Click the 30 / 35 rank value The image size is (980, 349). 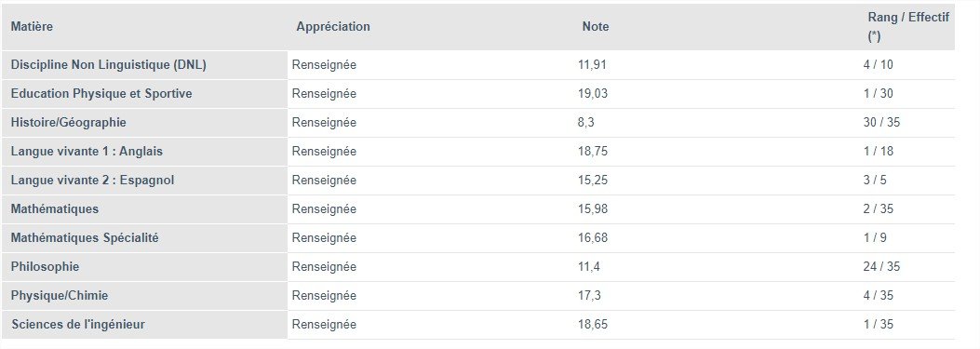tap(881, 123)
